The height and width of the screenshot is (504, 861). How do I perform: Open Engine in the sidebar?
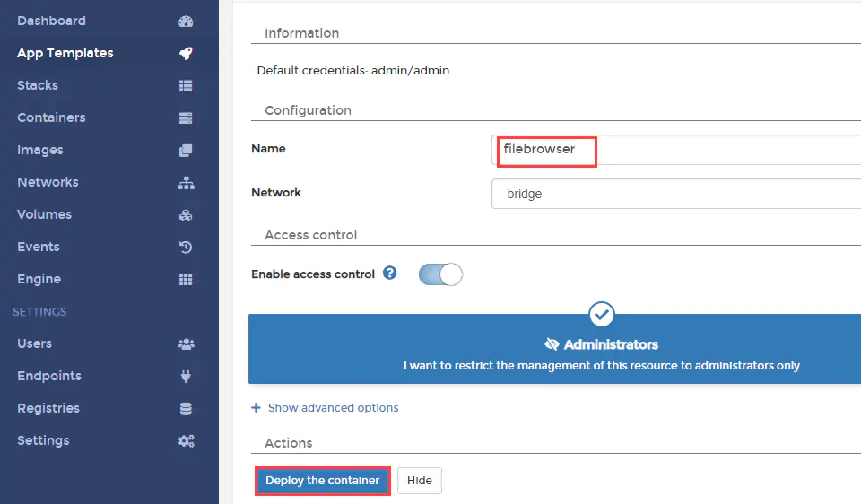tap(39, 279)
